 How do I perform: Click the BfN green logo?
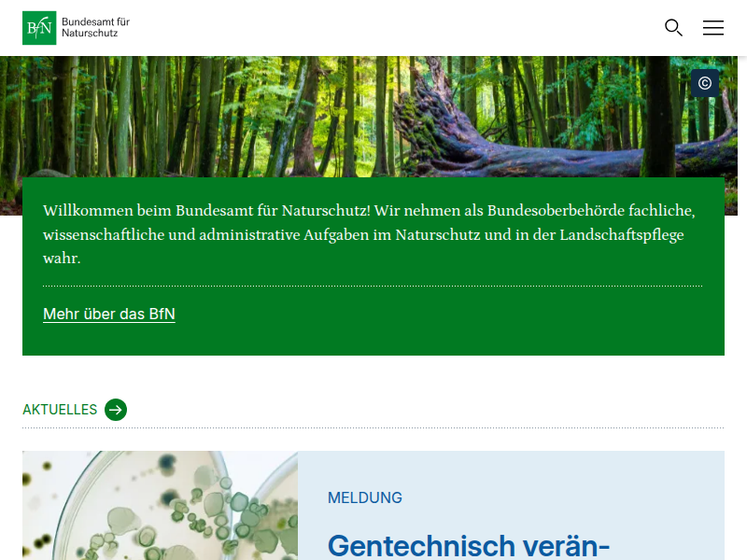click(39, 28)
